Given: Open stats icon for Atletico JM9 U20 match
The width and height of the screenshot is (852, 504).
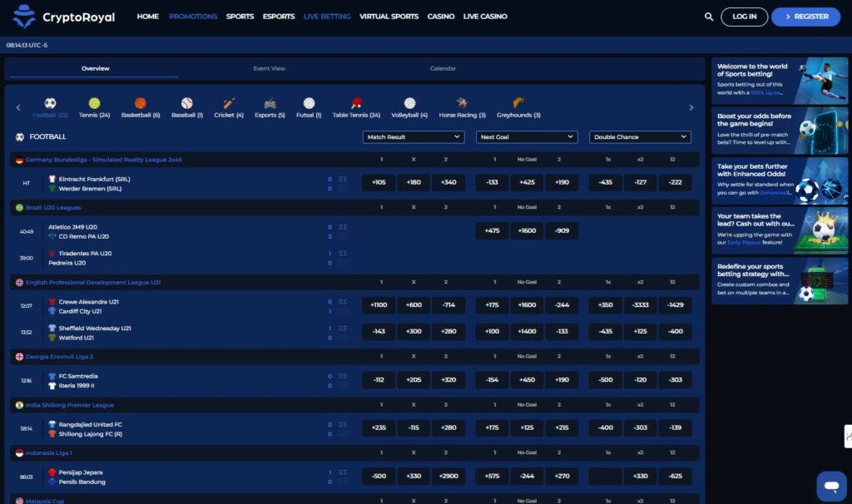Looking at the screenshot, I should (x=343, y=227).
